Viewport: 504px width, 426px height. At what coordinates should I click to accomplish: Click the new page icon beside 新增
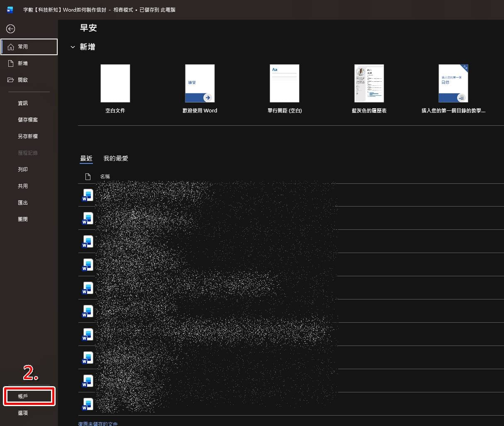click(11, 63)
